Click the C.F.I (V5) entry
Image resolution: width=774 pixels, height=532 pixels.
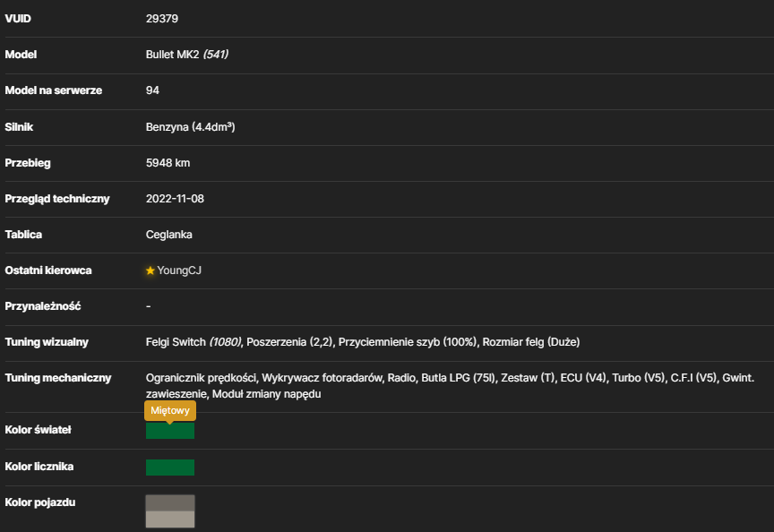(x=694, y=378)
